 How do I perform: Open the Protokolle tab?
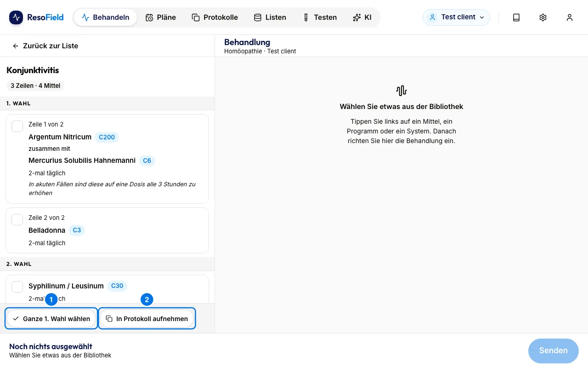(x=215, y=17)
